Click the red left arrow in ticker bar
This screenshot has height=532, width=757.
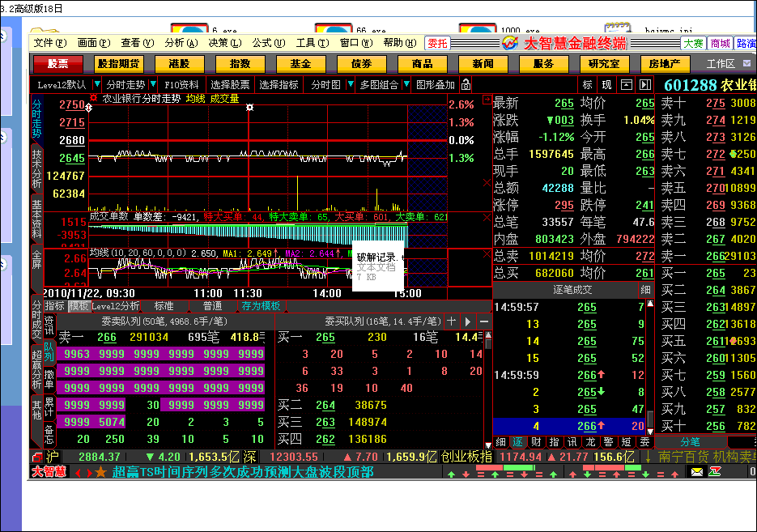[x=78, y=472]
